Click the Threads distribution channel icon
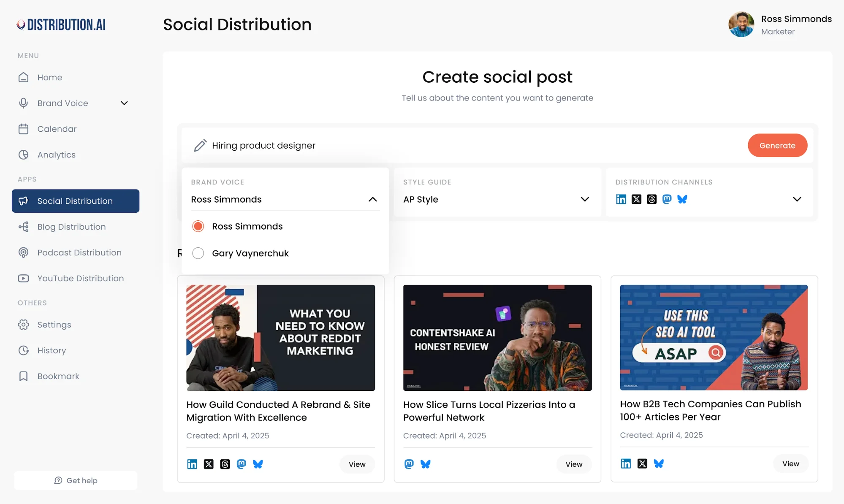 click(x=651, y=199)
